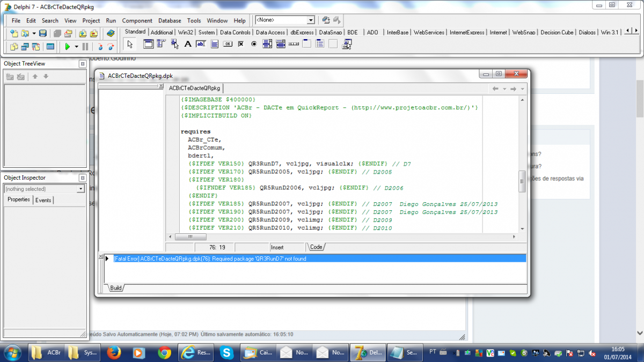Select the ScrollBar component icon
Viewport: 644px width, 362px height.
click(x=294, y=44)
